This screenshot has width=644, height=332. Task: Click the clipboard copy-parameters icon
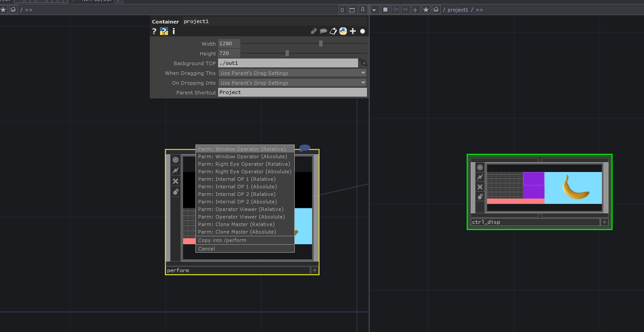pyautogui.click(x=333, y=31)
